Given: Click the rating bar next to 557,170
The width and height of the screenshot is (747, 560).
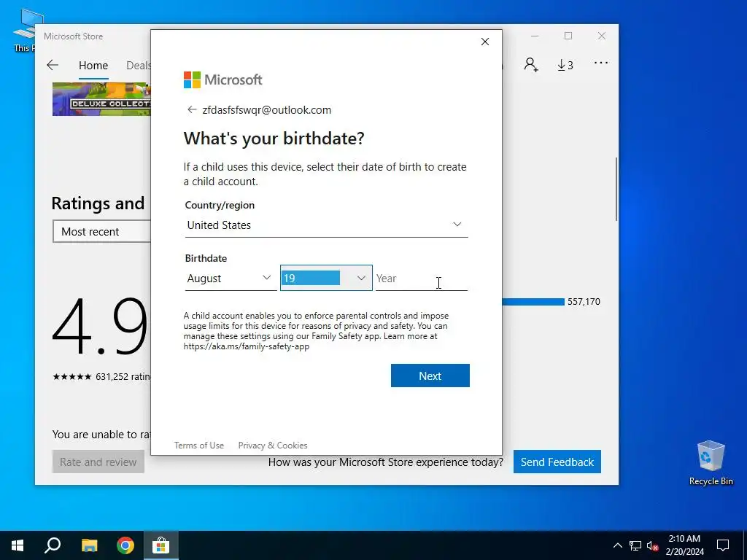Looking at the screenshot, I should point(533,302).
